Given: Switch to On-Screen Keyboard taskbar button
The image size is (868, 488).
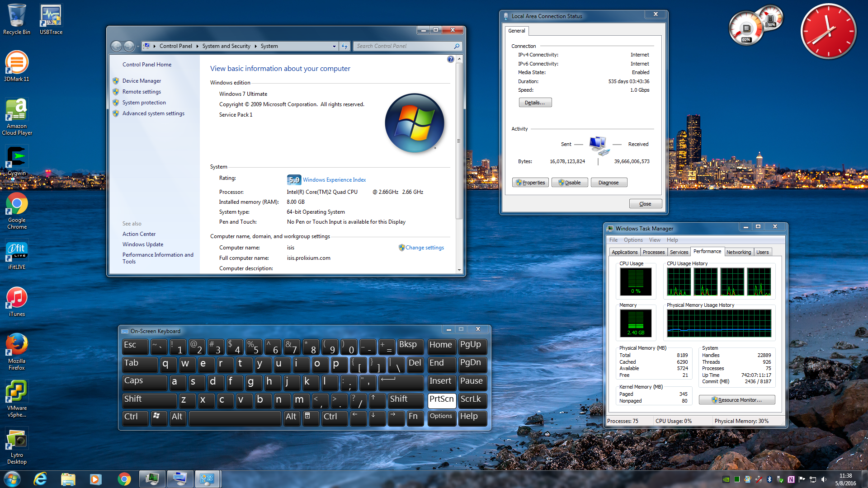Looking at the screenshot, I should pos(180,479).
